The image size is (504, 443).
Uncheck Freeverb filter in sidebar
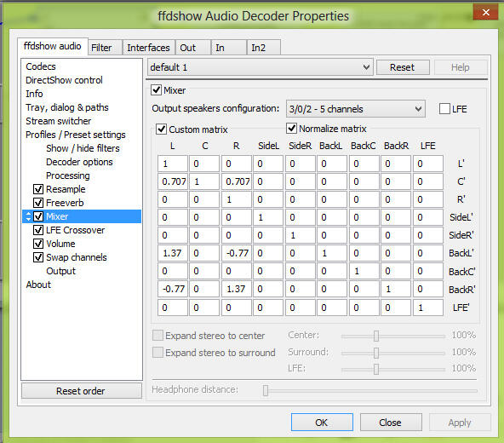tap(38, 203)
